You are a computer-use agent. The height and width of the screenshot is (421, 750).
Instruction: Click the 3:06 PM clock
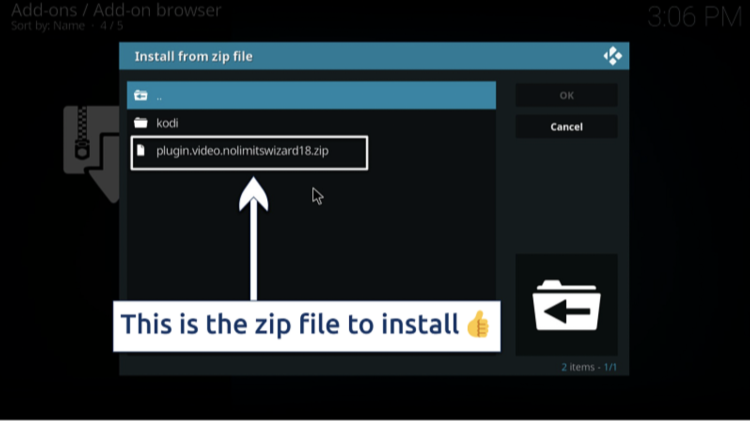695,17
